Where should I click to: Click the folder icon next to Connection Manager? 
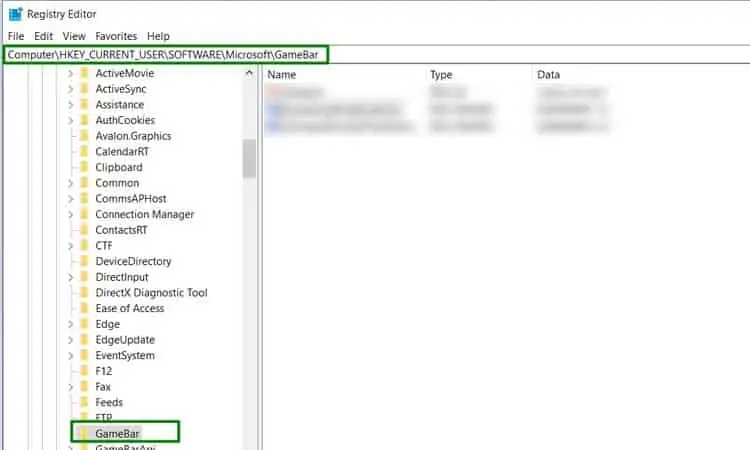pyautogui.click(x=84, y=214)
